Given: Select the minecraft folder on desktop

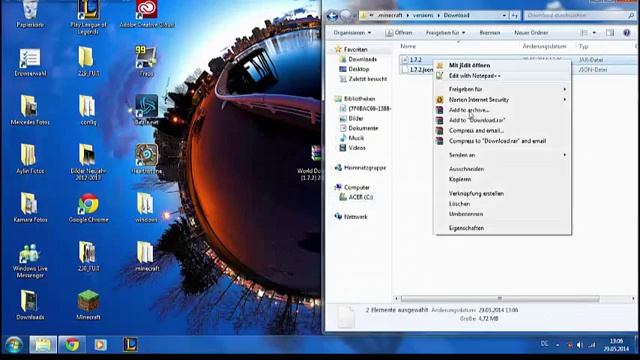Looking at the screenshot, I should 146,256.
